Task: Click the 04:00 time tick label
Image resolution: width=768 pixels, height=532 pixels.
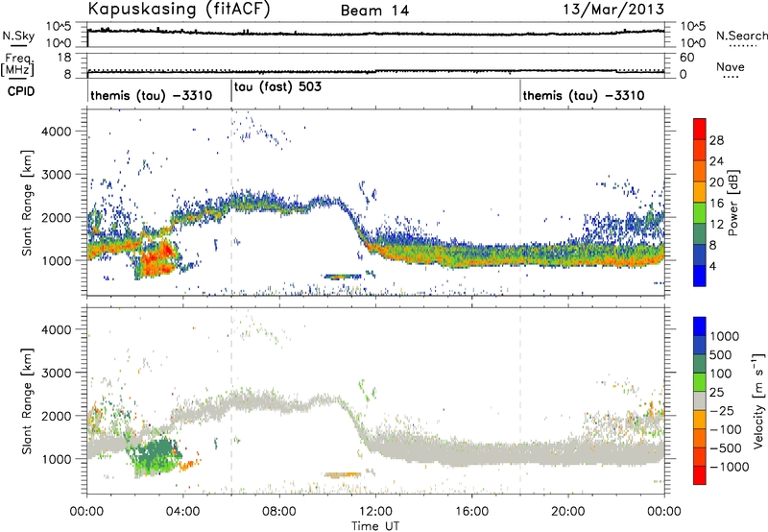Action: 182,512
